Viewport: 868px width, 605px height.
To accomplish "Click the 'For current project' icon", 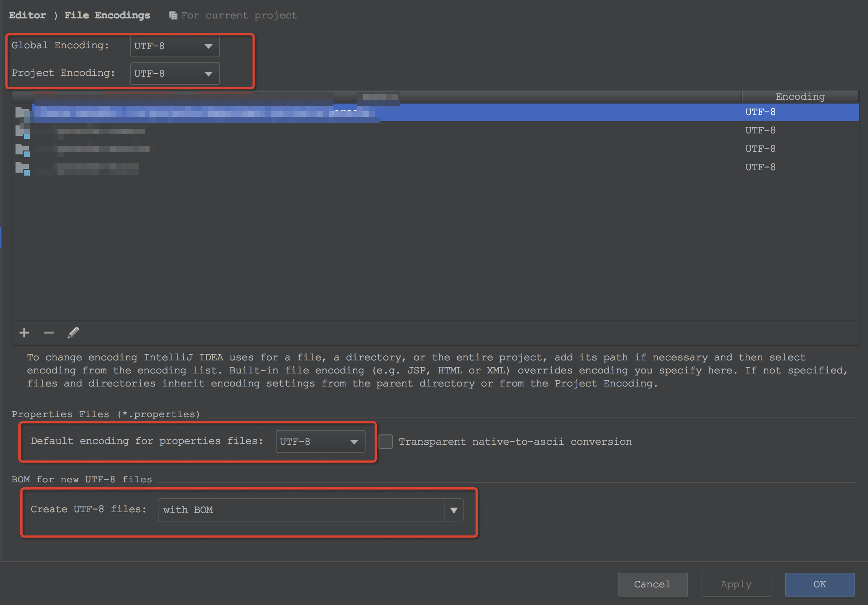I will pyautogui.click(x=173, y=15).
